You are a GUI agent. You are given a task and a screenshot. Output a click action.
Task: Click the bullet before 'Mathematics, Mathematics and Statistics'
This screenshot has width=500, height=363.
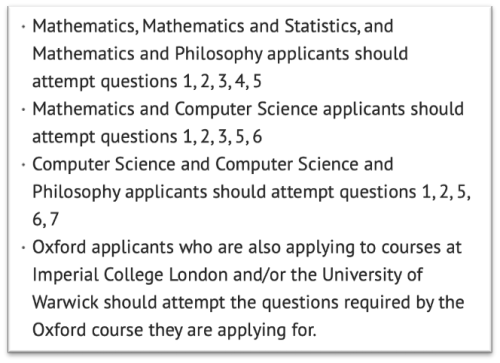[x=23, y=27]
